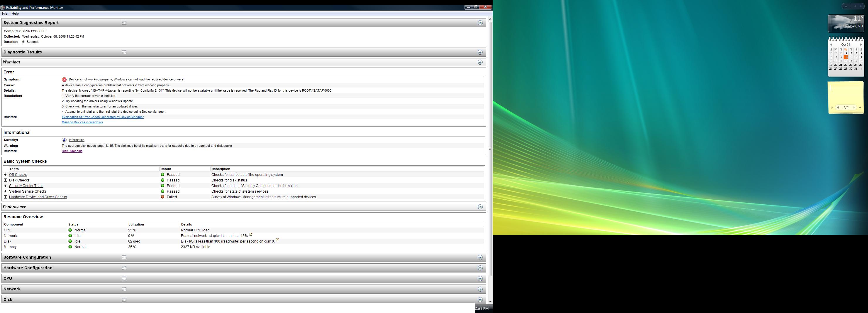Image resolution: width=868 pixels, height=313 pixels.
Task: Open CPU section menu icon
Action: click(x=124, y=279)
